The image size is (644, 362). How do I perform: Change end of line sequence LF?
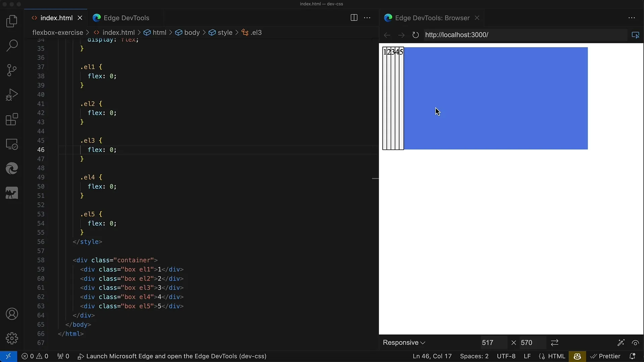pyautogui.click(x=527, y=356)
